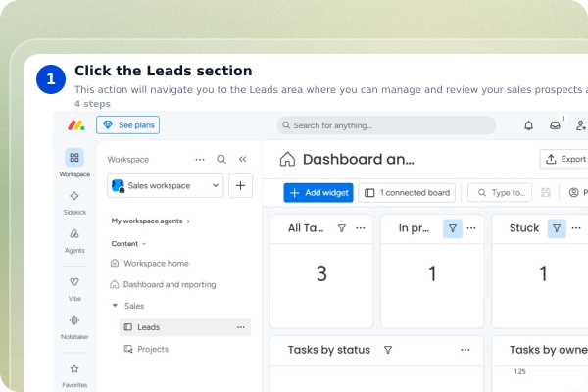The height and width of the screenshot is (392, 588).
Task: Click the invite members icon
Action: [581, 125]
